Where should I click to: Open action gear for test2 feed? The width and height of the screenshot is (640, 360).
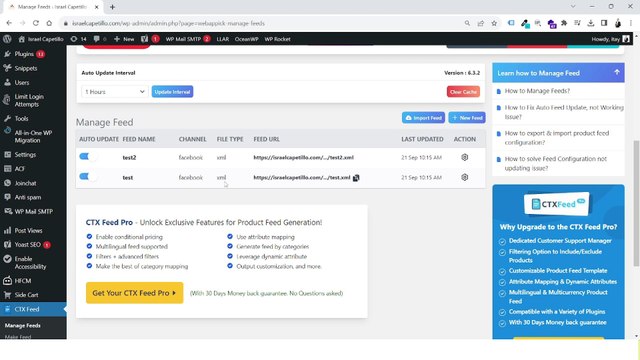464,157
